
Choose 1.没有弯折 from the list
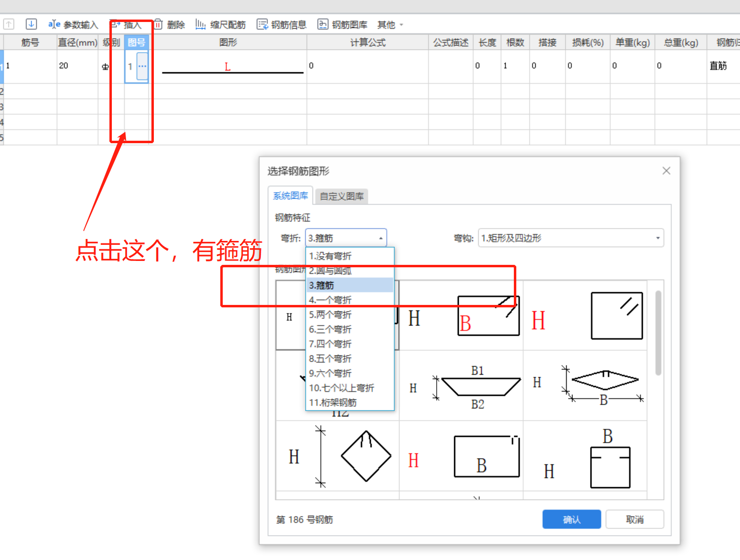coord(350,256)
